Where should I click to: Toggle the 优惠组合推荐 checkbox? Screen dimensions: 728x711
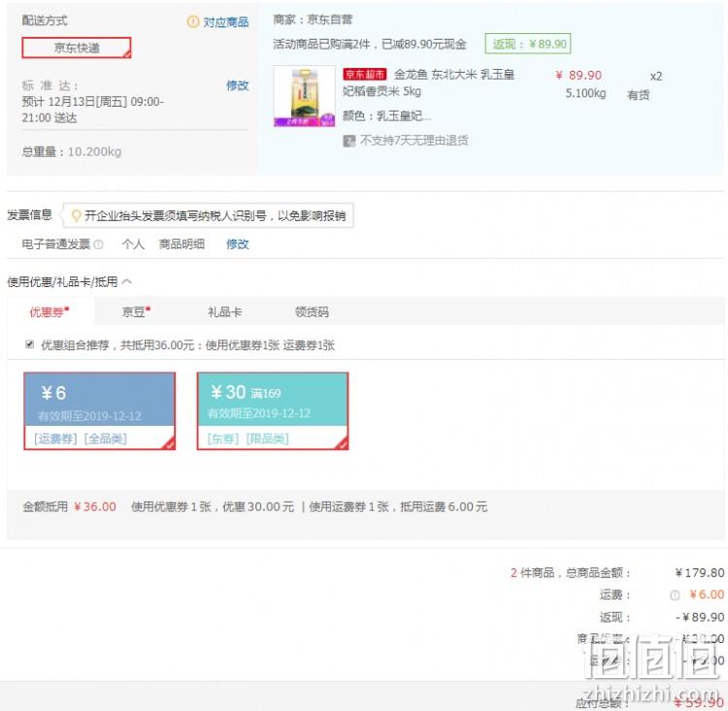[x=30, y=344]
